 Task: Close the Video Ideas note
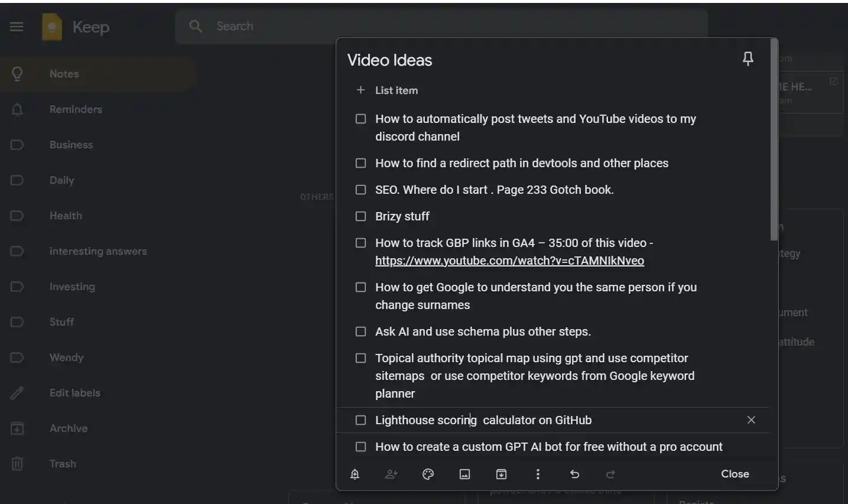[x=735, y=474]
